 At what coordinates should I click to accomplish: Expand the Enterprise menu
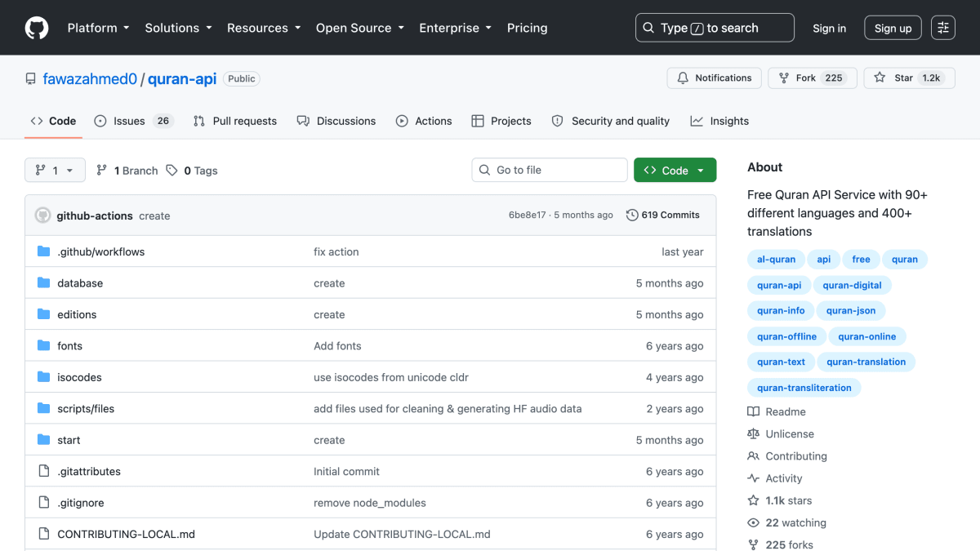click(455, 28)
